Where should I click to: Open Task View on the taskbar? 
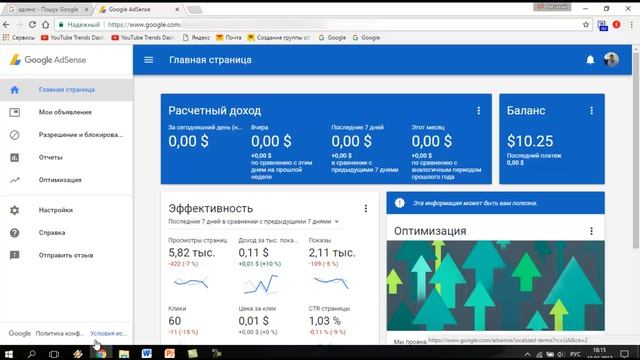[54, 354]
